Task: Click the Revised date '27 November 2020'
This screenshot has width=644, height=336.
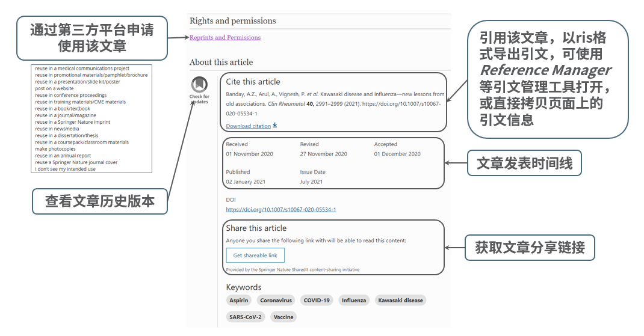Action: (323, 154)
